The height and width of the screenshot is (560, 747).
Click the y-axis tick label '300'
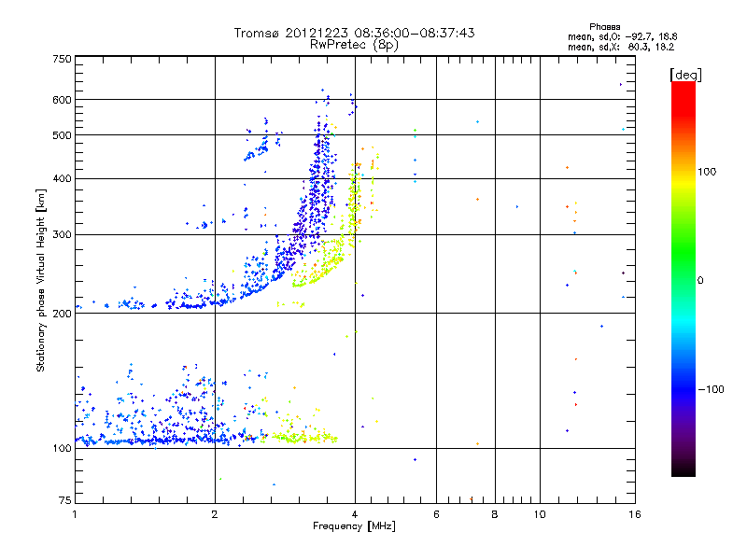pyautogui.click(x=62, y=235)
